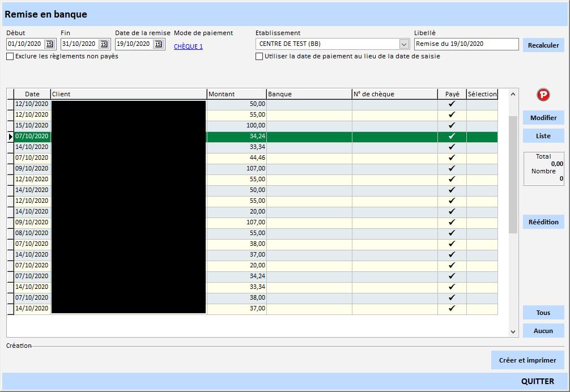
Task: Toggle Sélection cell on the 34,24 highlighted row
Action: (482, 137)
